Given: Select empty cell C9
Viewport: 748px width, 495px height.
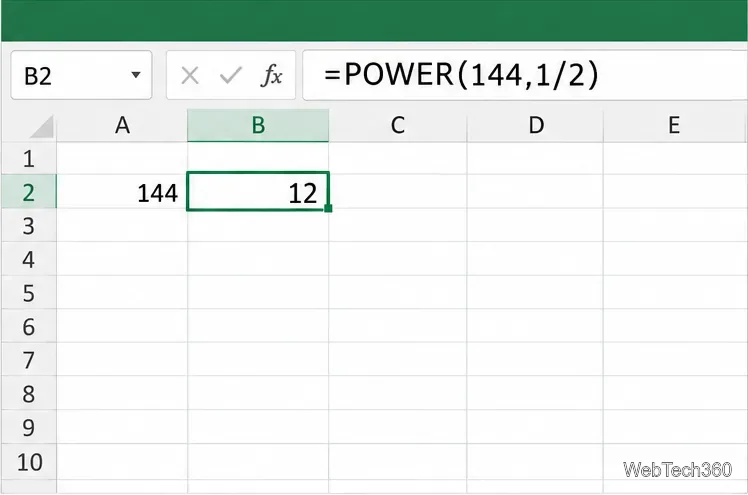Looking at the screenshot, I should [x=398, y=427].
